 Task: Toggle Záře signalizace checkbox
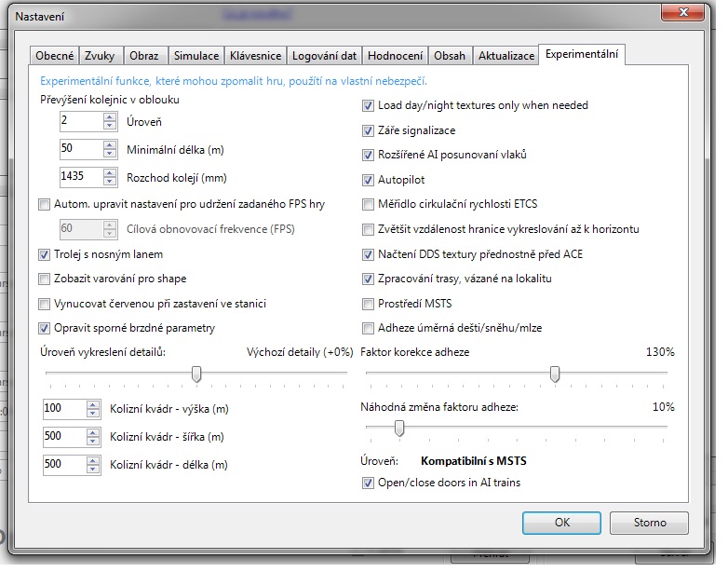coord(369,130)
